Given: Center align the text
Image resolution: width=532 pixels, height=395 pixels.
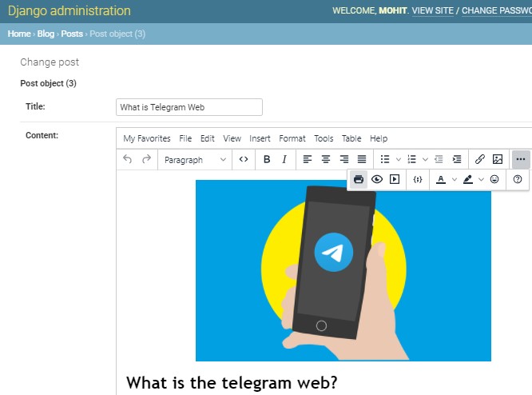Looking at the screenshot, I should click(326, 159).
